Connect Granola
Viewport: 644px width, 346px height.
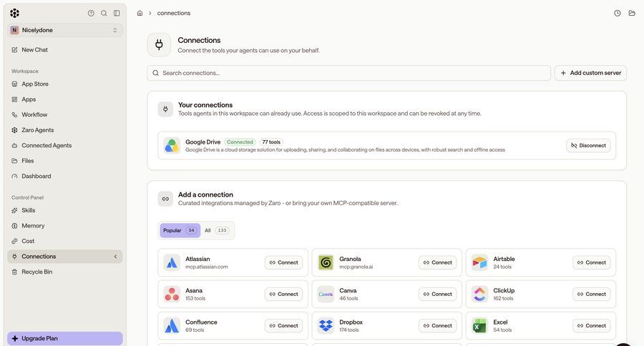(x=437, y=262)
